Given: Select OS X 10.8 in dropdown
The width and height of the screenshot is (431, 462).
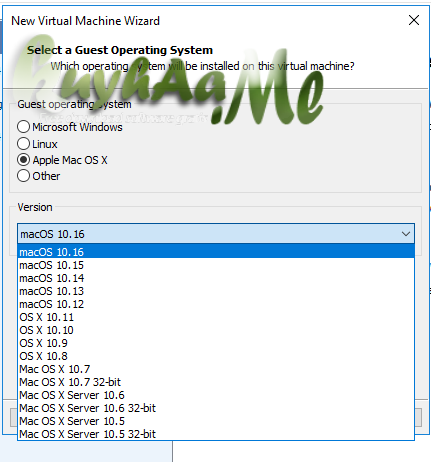Looking at the screenshot, I should 216,356.
